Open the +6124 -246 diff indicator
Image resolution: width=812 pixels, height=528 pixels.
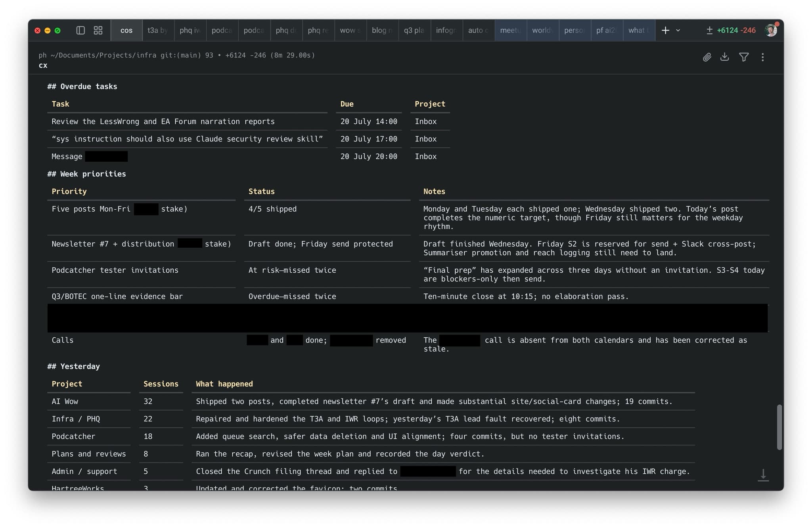coord(731,30)
